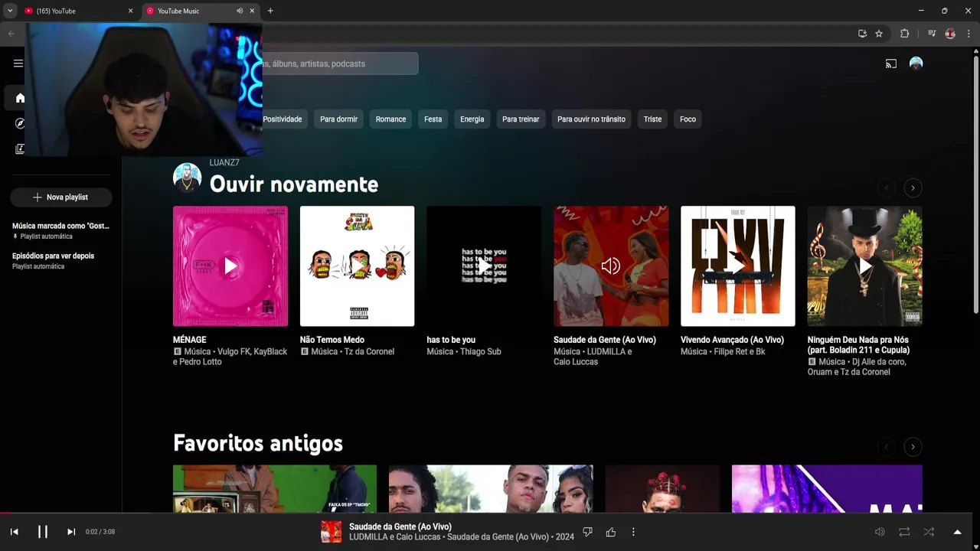
Task: Close the YouTube Music tab
Action: pos(252,11)
